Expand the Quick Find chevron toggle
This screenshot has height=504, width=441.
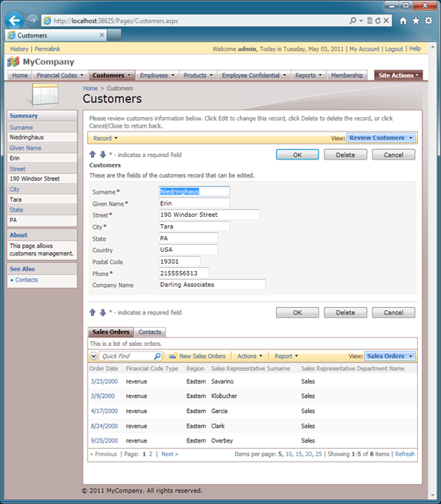[x=93, y=356]
